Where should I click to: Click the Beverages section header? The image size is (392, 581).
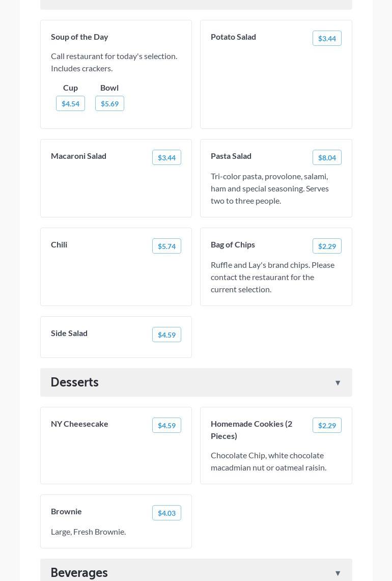[79, 573]
